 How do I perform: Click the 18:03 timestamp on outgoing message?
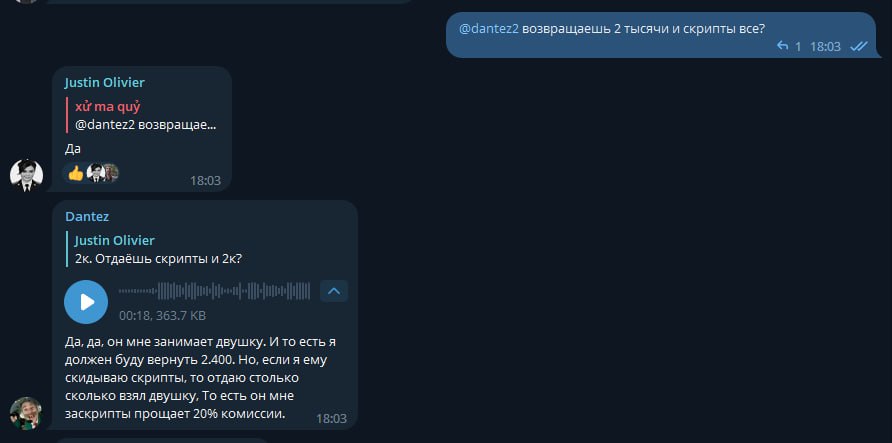825,47
